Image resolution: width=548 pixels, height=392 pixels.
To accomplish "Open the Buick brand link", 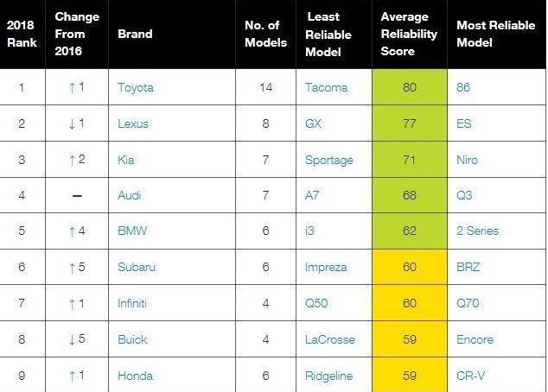I will 132,339.
